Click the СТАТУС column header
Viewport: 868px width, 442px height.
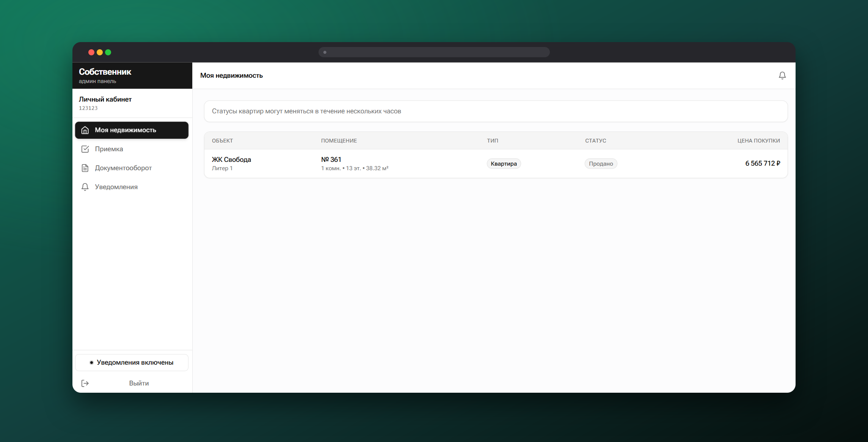coord(595,141)
